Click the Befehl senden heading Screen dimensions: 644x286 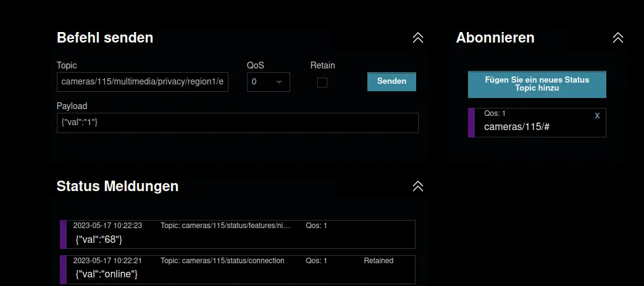pyautogui.click(x=105, y=38)
